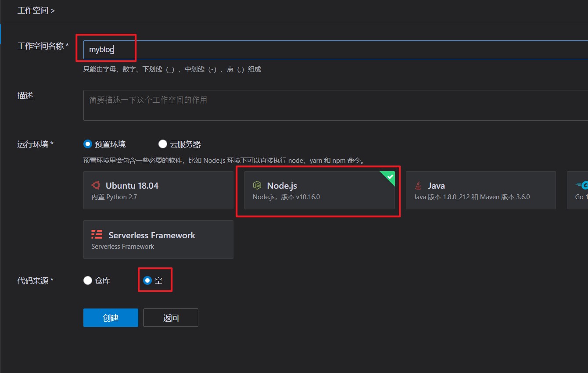Select the 预置环境 radio button
This screenshot has width=588, height=373.
click(x=88, y=144)
